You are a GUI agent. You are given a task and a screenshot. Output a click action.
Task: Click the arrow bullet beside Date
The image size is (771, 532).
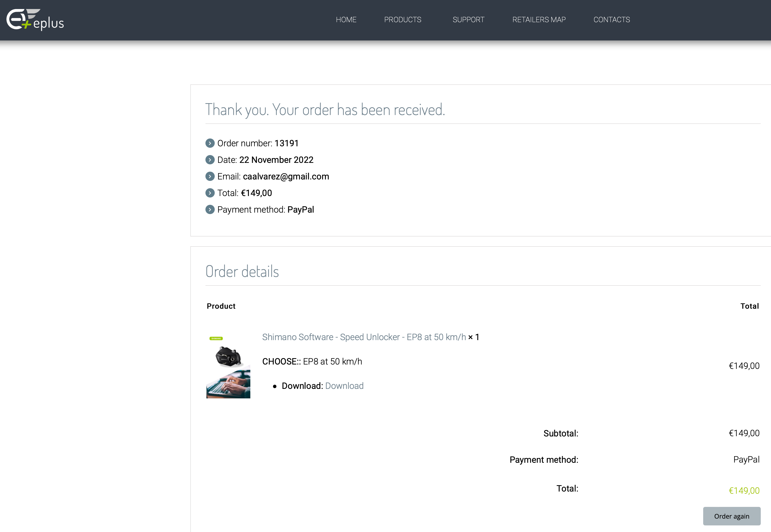pos(210,160)
